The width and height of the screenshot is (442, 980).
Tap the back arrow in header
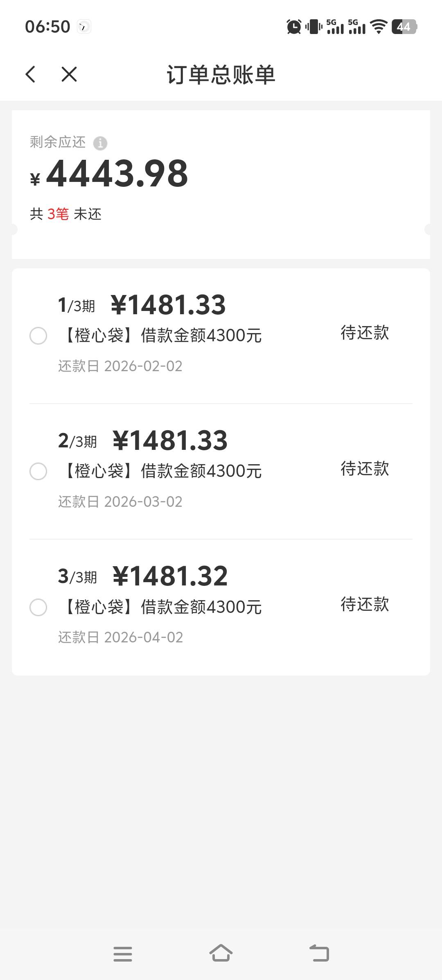31,75
